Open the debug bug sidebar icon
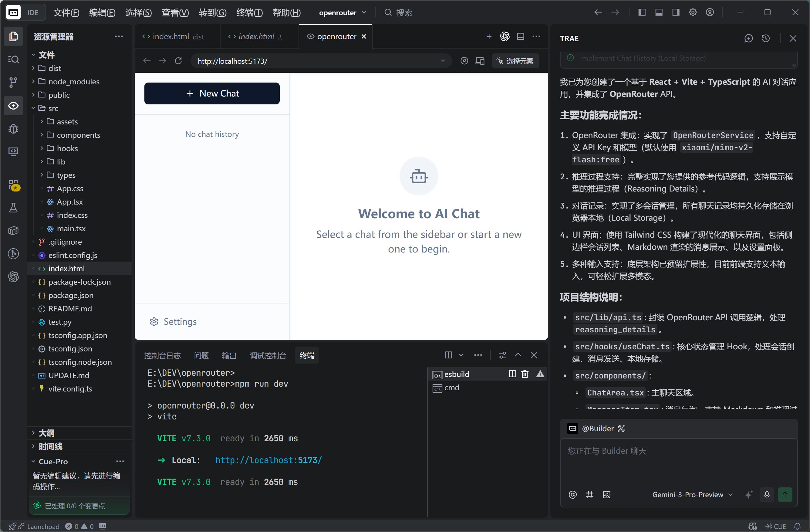The width and height of the screenshot is (810, 532). tap(13, 129)
